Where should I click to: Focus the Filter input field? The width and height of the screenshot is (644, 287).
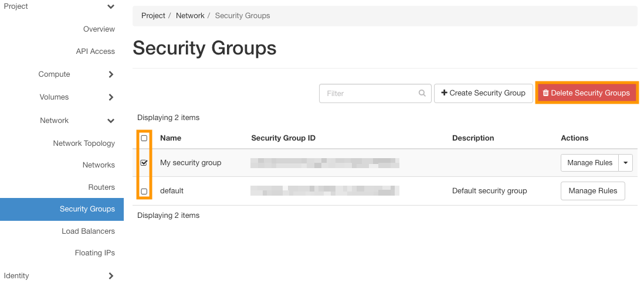click(x=375, y=94)
